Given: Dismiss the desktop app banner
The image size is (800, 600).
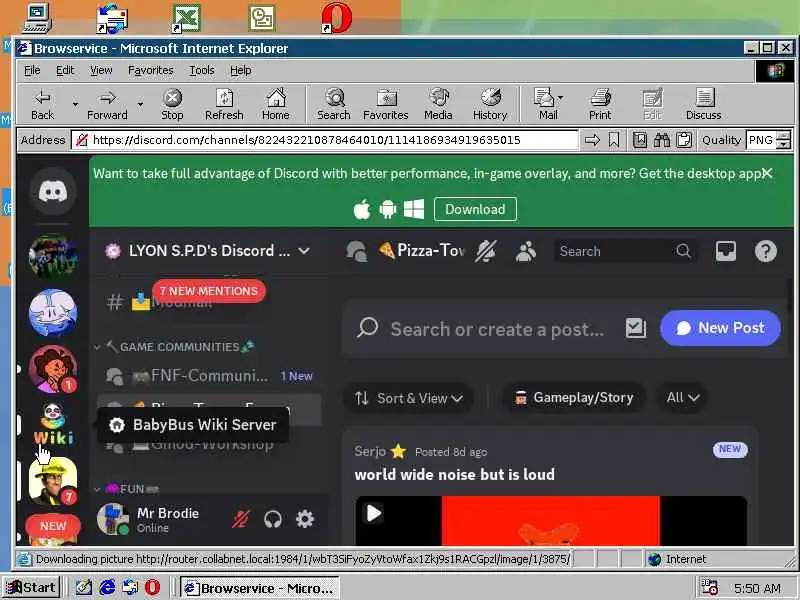Looking at the screenshot, I should [x=767, y=173].
